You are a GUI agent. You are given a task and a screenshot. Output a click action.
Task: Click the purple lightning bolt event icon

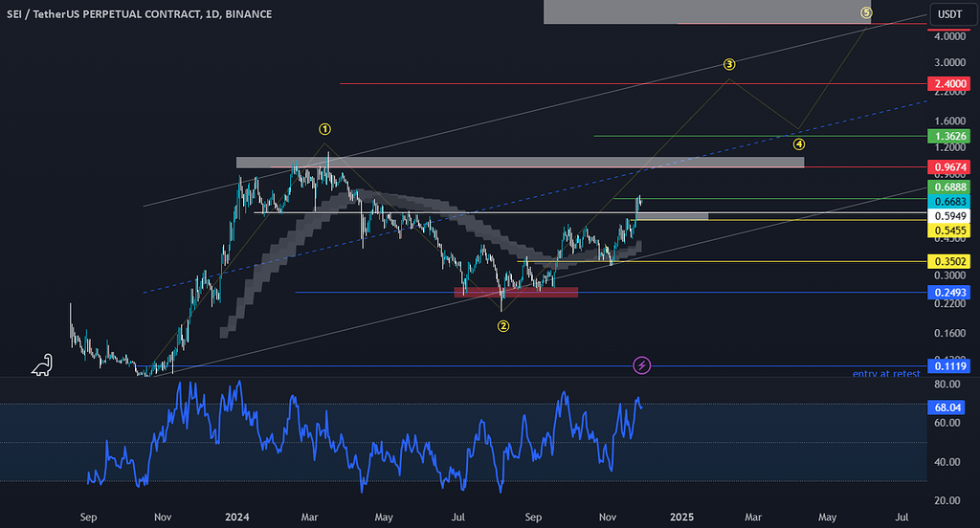tap(642, 365)
